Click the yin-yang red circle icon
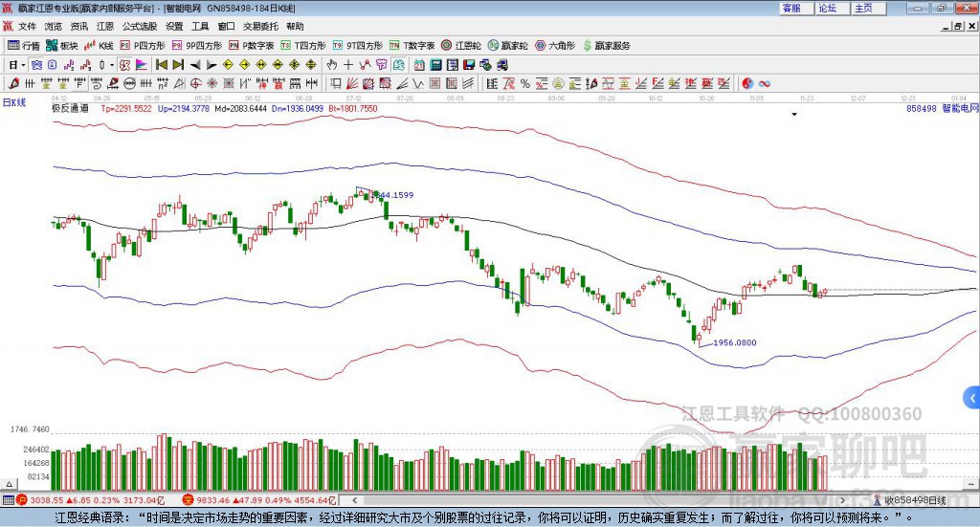 point(747,83)
